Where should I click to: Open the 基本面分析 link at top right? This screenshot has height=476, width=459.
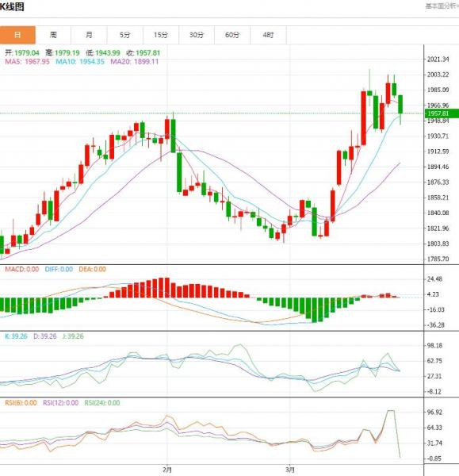tap(442, 6)
